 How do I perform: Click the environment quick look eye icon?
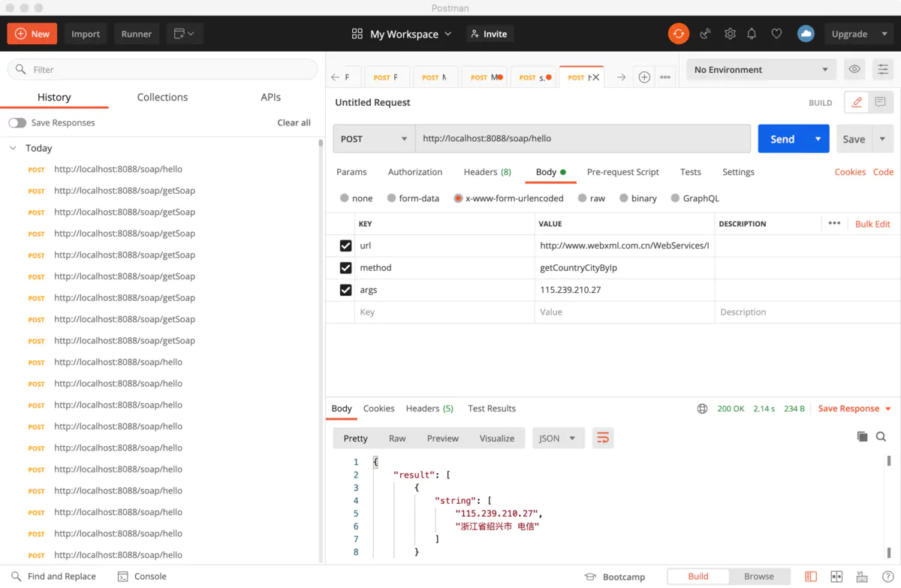point(854,70)
